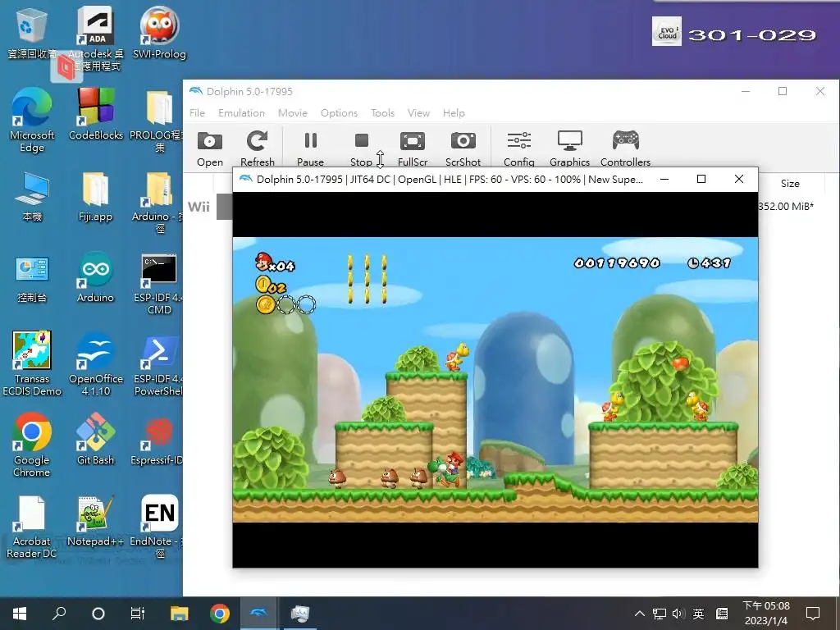Select the ESP-IDF 4.4 CMD icon
This screenshot has width=840, height=630.
pos(159,284)
